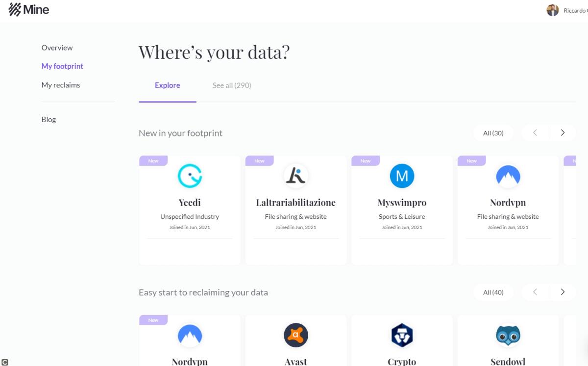Image resolution: width=588 pixels, height=366 pixels.
Task: Click the Myswimpro logo icon
Action: (x=402, y=176)
